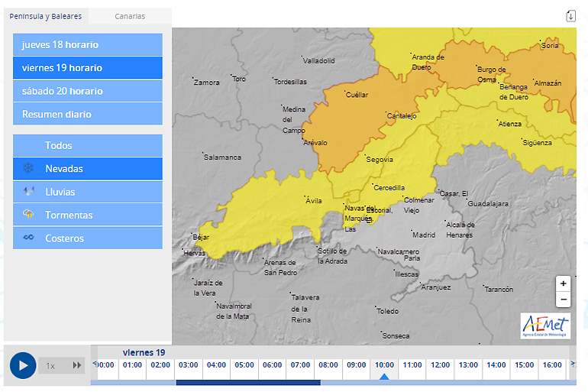The image size is (588, 392).
Task: Jump to 03:00 on the timeline
Action: click(x=189, y=365)
